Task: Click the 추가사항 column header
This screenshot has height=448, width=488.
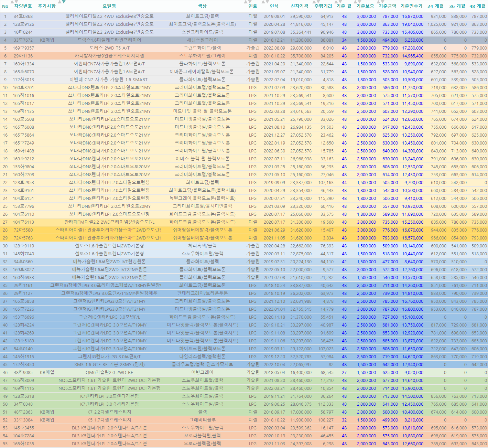Action: (x=47, y=6)
